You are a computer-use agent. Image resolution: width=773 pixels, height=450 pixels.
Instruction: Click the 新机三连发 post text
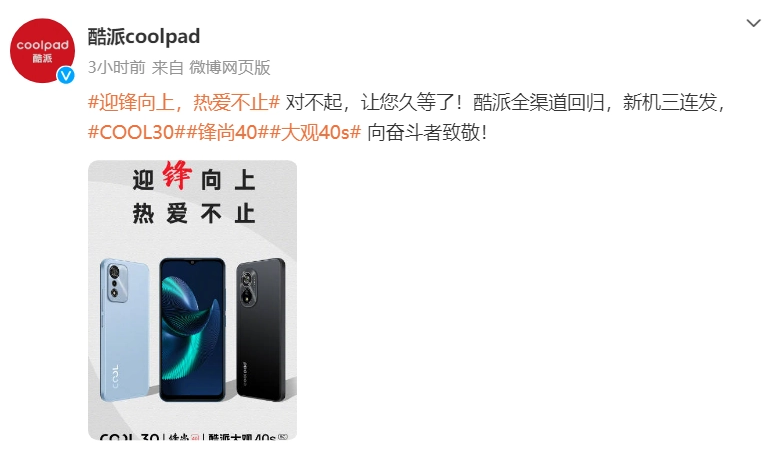(x=669, y=103)
